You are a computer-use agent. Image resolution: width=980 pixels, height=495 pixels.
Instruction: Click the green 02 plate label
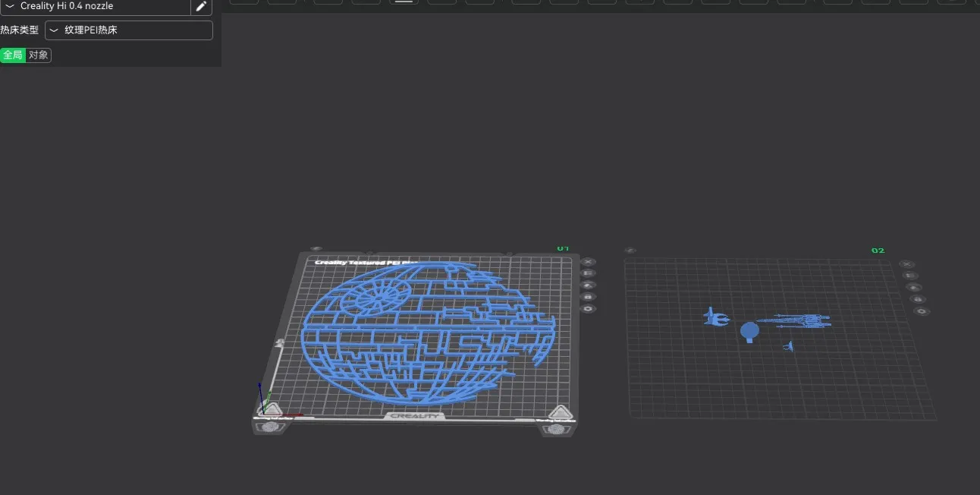878,251
